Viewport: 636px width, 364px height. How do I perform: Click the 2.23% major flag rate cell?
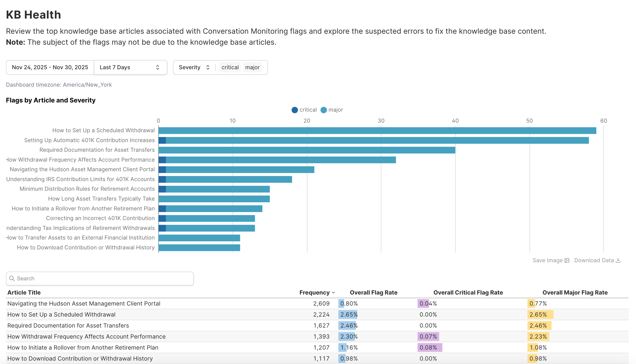click(538, 336)
